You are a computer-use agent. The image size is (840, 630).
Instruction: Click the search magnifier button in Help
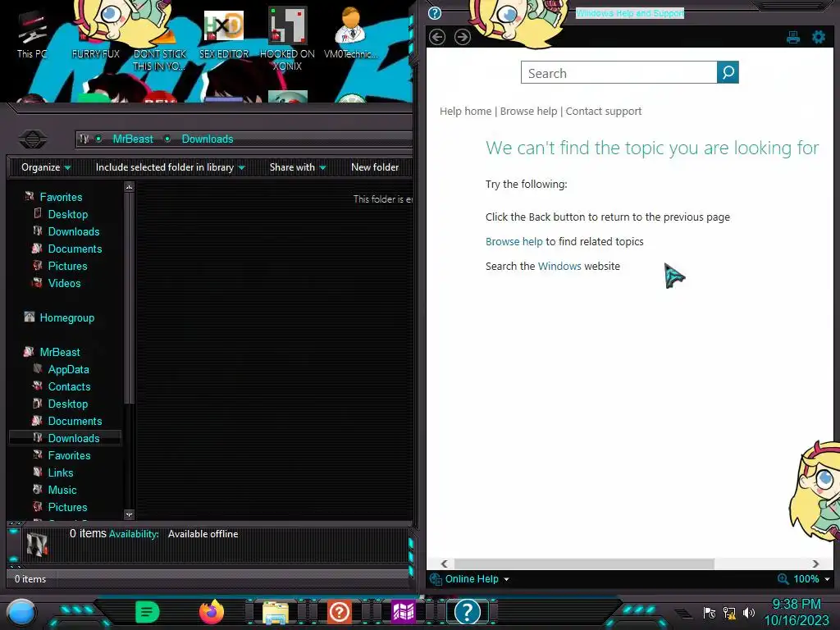pos(728,72)
